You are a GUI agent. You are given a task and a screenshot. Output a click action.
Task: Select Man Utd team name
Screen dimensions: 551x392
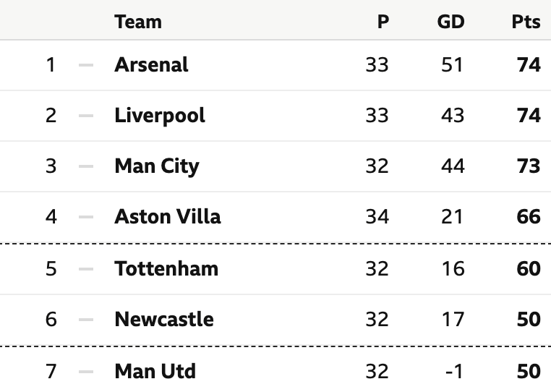[155, 371]
